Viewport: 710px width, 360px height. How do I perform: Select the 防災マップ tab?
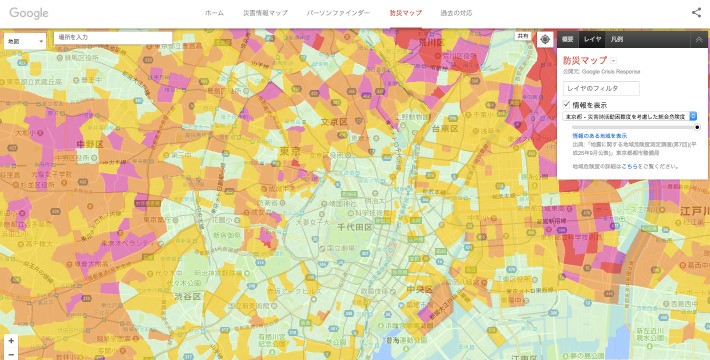point(406,13)
